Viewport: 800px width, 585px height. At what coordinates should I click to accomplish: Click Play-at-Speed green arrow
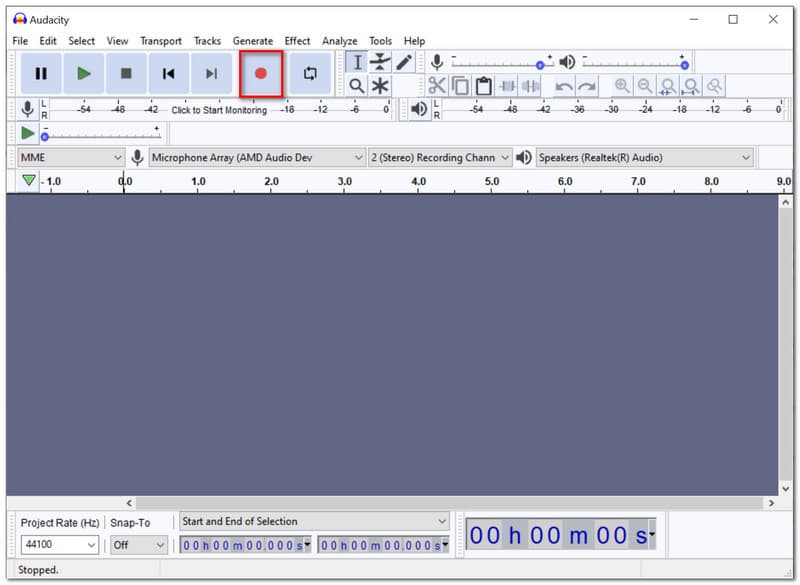click(28, 134)
